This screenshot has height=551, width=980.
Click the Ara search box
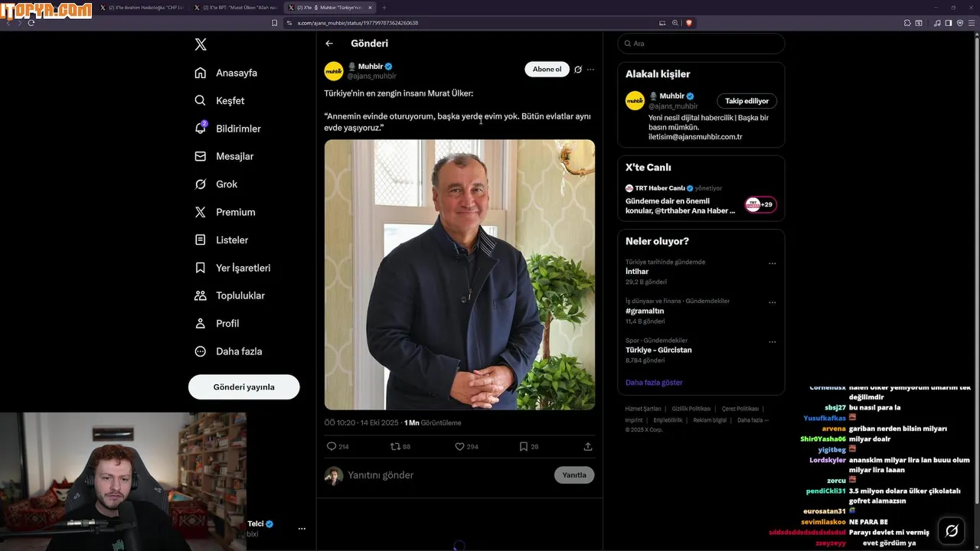coord(701,44)
